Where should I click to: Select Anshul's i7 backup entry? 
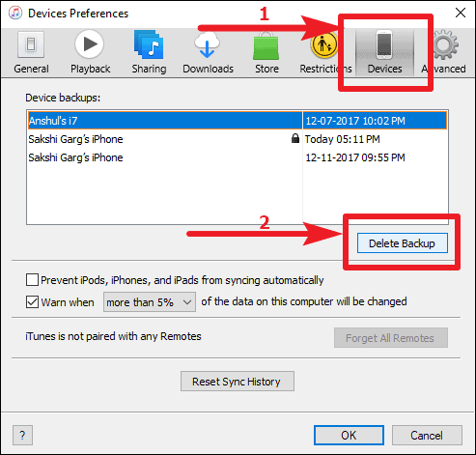tap(238, 121)
